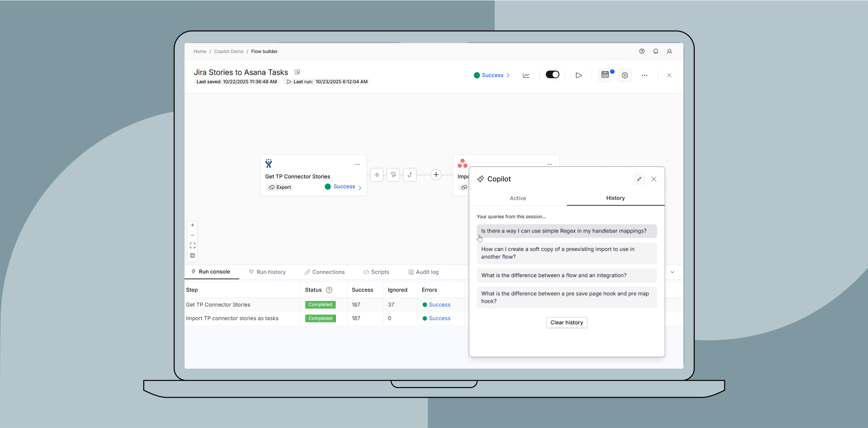Switch to Copilot Active tab
The image size is (868, 428).
517,198
